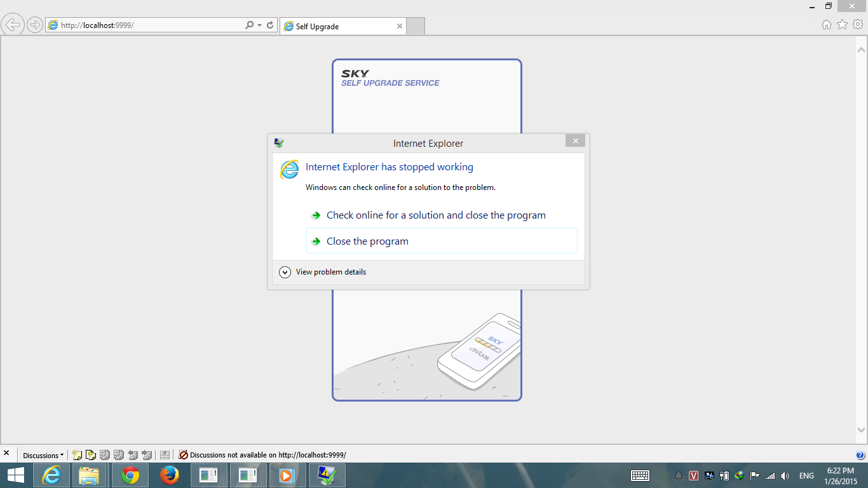
Task: Open the touch keyboard from the taskbar
Action: [640, 475]
